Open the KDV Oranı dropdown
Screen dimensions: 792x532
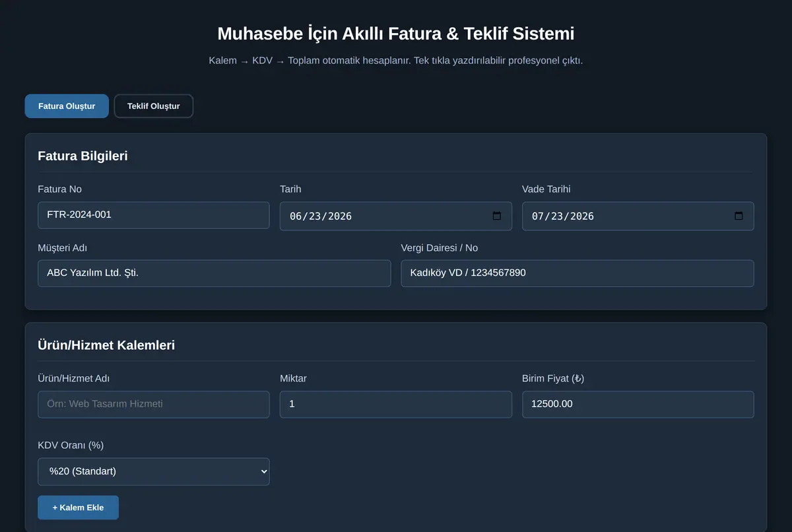pyautogui.click(x=154, y=472)
